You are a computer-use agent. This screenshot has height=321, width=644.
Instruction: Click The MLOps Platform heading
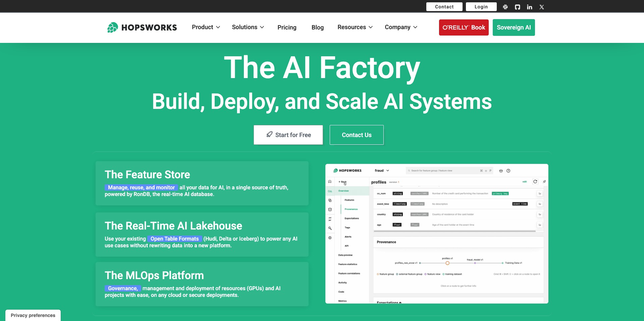click(154, 275)
